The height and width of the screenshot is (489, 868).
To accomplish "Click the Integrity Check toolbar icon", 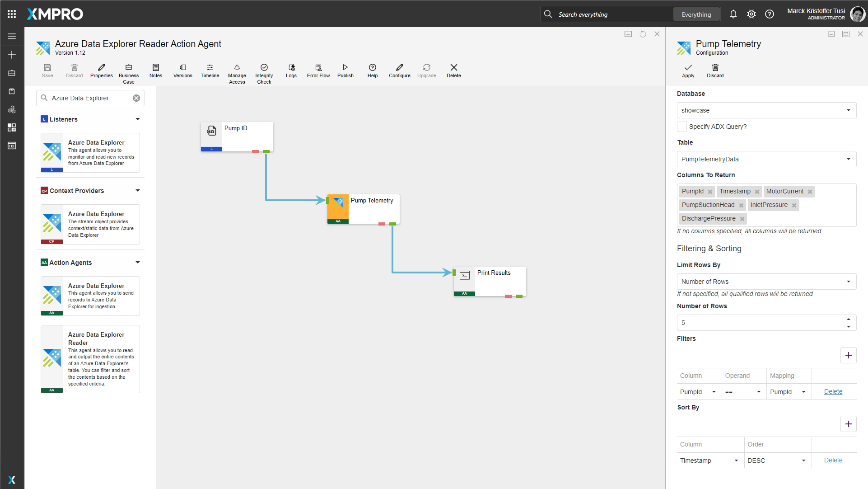I will [264, 68].
